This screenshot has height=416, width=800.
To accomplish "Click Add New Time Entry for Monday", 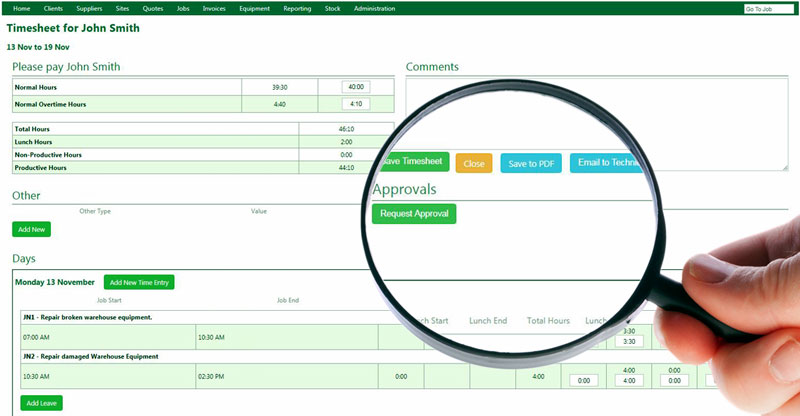I will [x=139, y=282].
